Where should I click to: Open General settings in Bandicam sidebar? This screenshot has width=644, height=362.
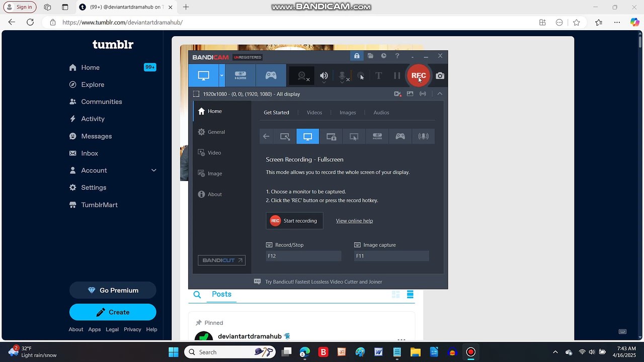point(222,132)
